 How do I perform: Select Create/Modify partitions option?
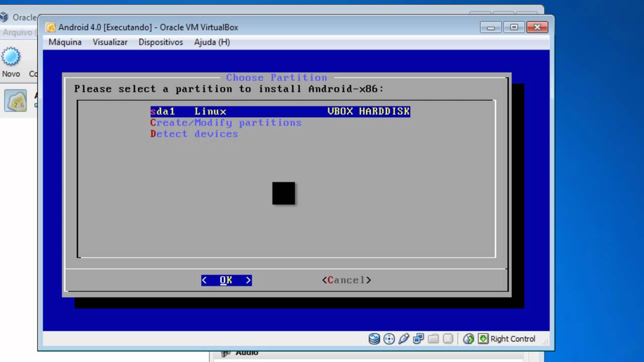click(x=226, y=123)
